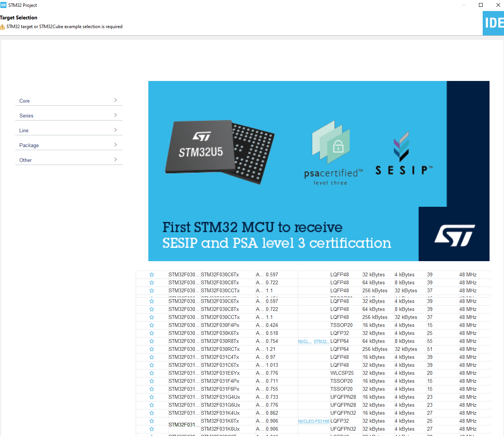This screenshot has width=504, height=436.
Task: Click the 0.424 price cell
Action: 272,325
